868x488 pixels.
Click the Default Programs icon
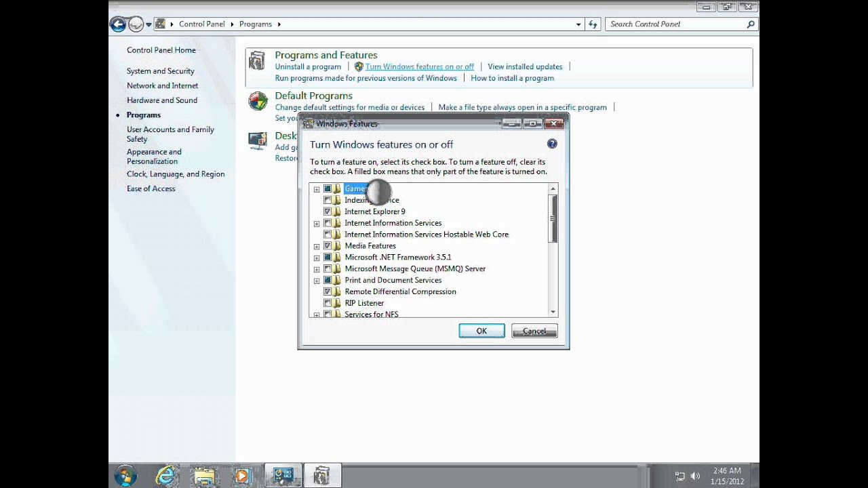258,102
